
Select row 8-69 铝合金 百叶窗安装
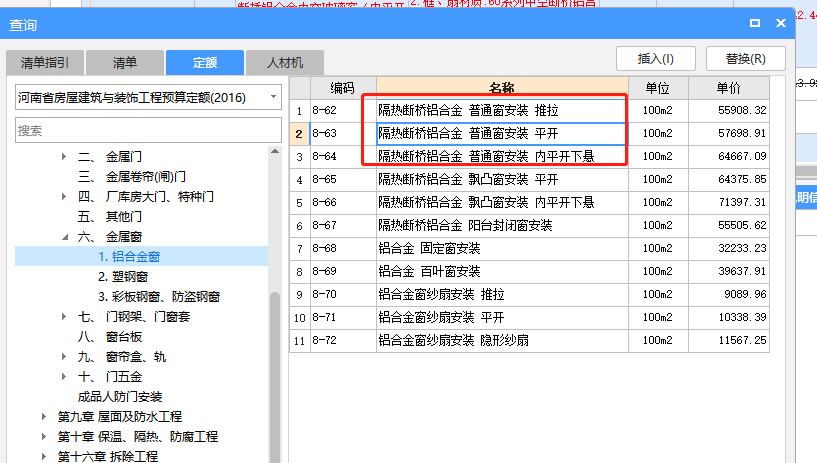coord(529,271)
